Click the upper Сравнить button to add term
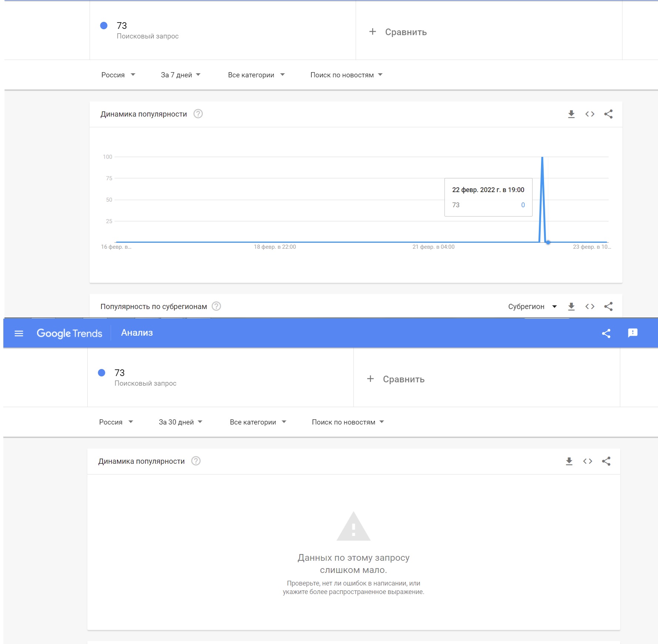This screenshot has height=644, width=658. pos(398,32)
